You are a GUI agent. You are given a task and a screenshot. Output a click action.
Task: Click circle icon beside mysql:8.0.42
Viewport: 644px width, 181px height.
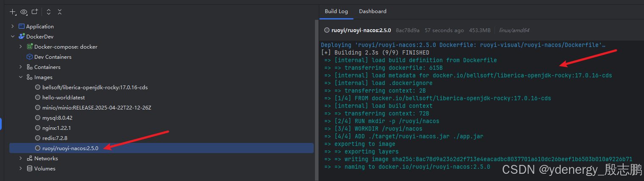[x=38, y=118]
